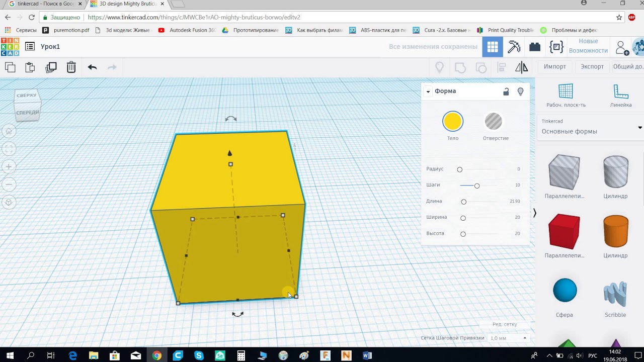Screen dimensions: 644x362
Task: Click СВЕРХУ face of view cube
Action: pyautogui.click(x=26, y=95)
